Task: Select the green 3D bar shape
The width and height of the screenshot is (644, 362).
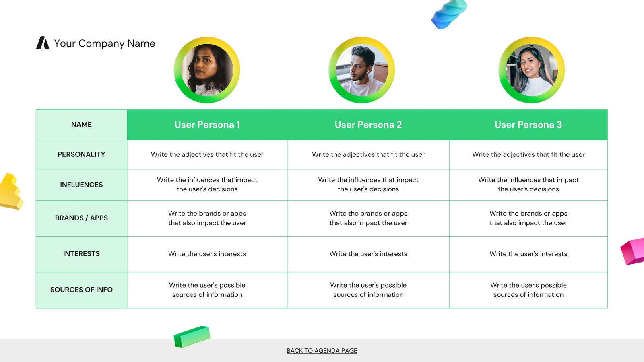Action: click(192, 337)
